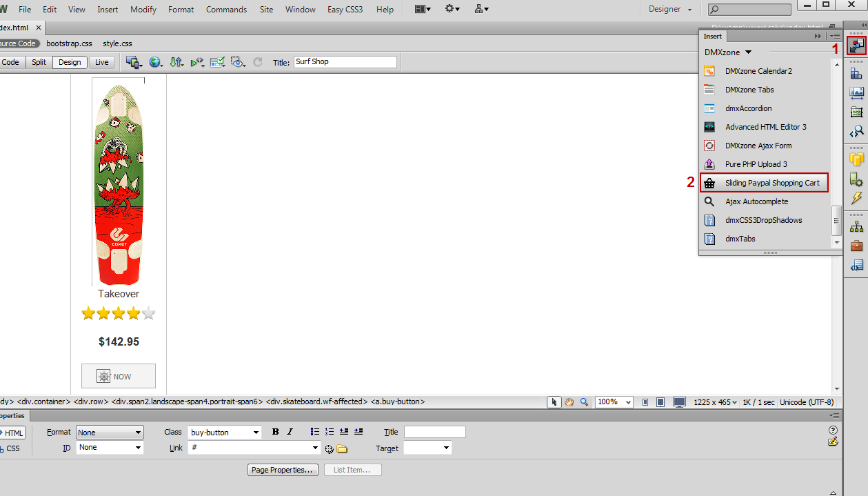Set desktop size window view
The width and height of the screenshot is (868, 496).
pos(680,402)
